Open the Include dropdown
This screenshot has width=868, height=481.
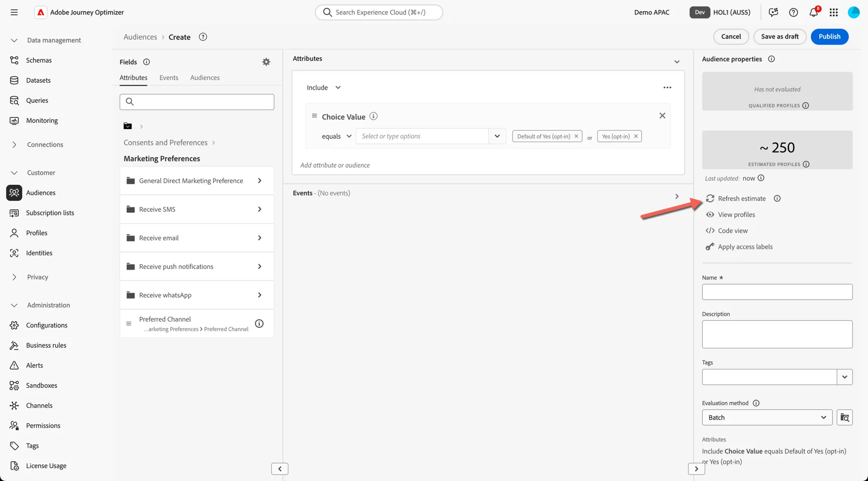point(324,87)
